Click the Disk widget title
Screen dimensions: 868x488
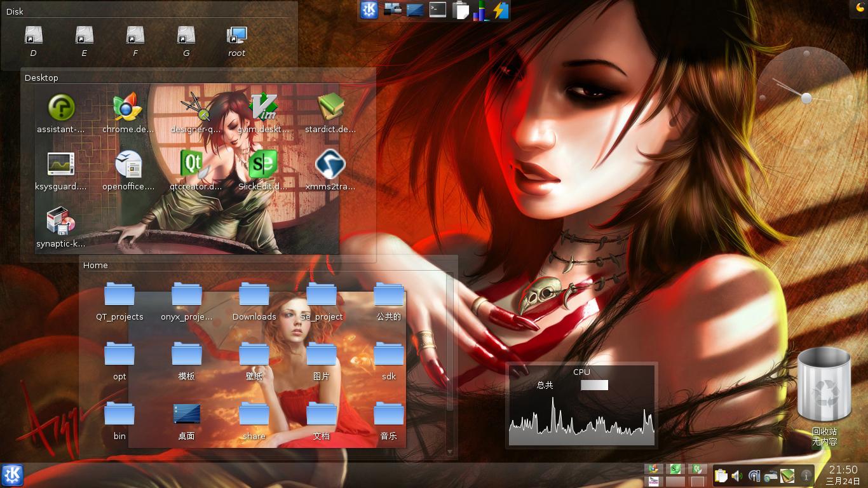click(x=15, y=11)
